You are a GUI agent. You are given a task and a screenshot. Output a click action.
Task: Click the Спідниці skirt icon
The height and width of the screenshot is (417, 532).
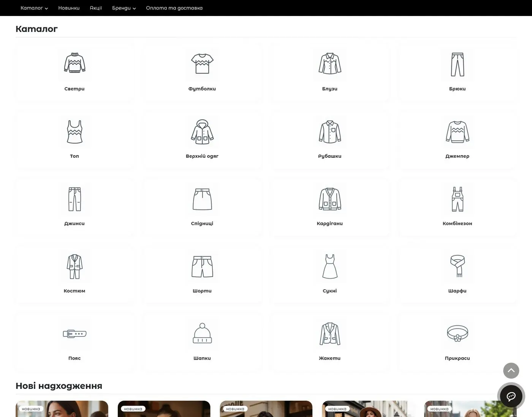click(202, 199)
